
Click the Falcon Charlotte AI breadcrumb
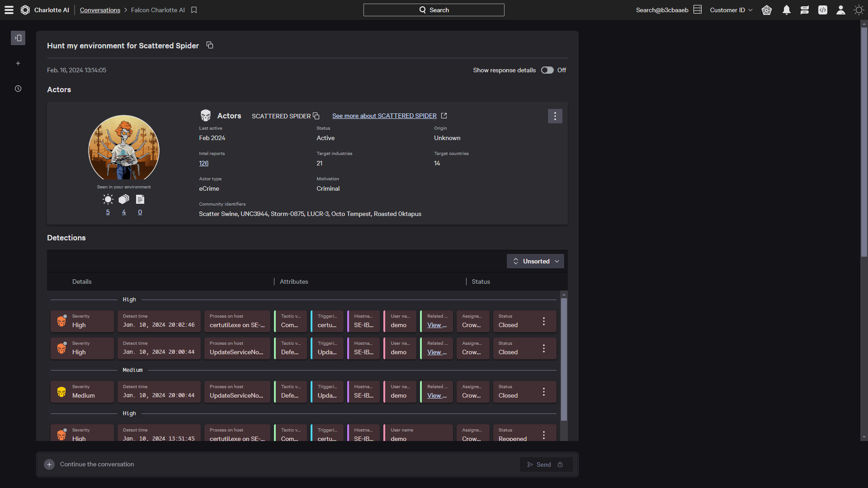click(x=158, y=10)
